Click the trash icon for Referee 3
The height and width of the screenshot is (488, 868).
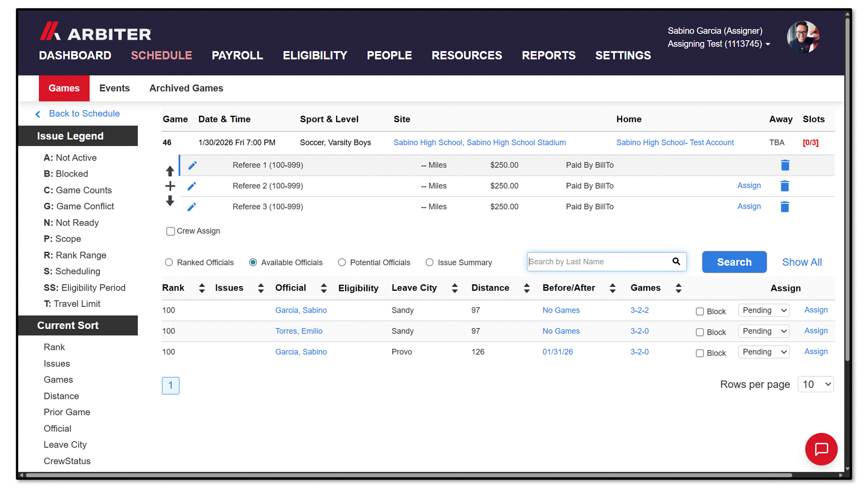coord(785,206)
